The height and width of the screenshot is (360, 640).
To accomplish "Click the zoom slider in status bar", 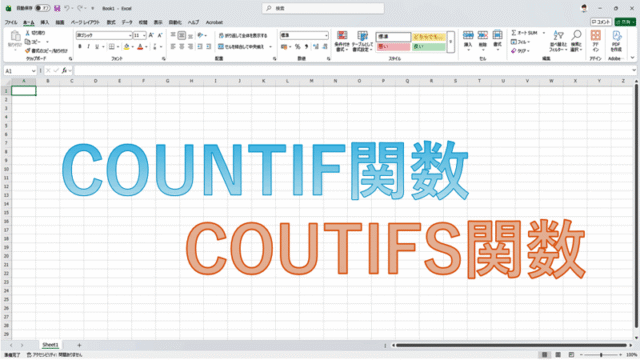I will (601, 355).
